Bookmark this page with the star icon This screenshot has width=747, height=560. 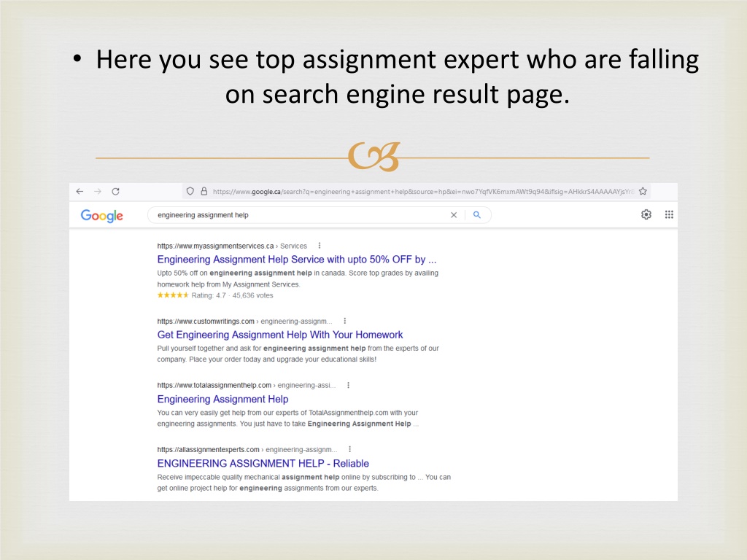pyautogui.click(x=643, y=192)
